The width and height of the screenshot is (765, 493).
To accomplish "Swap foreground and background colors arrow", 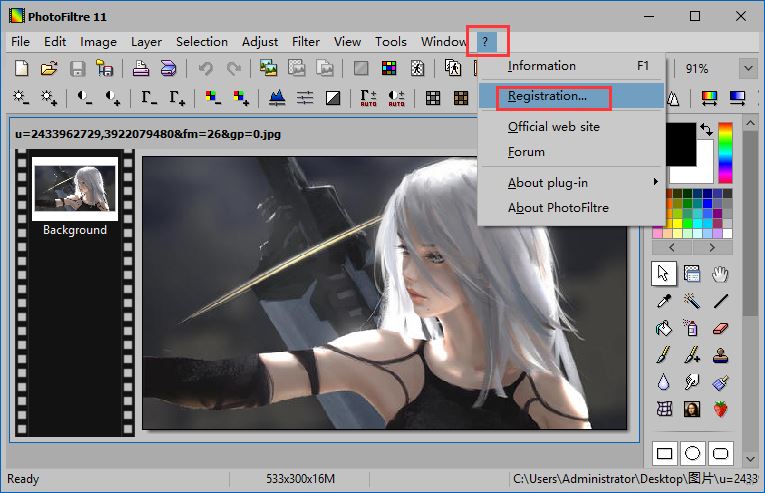I will (x=706, y=130).
